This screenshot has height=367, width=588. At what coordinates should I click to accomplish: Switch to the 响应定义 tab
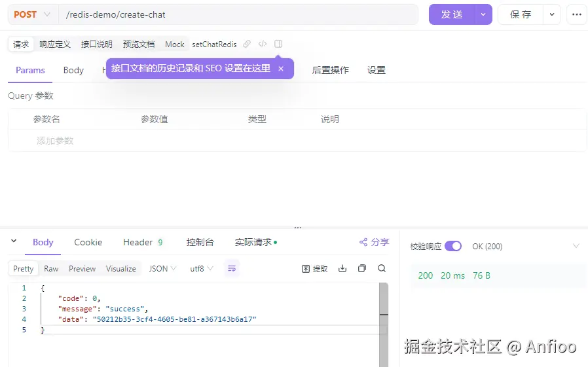click(x=55, y=44)
